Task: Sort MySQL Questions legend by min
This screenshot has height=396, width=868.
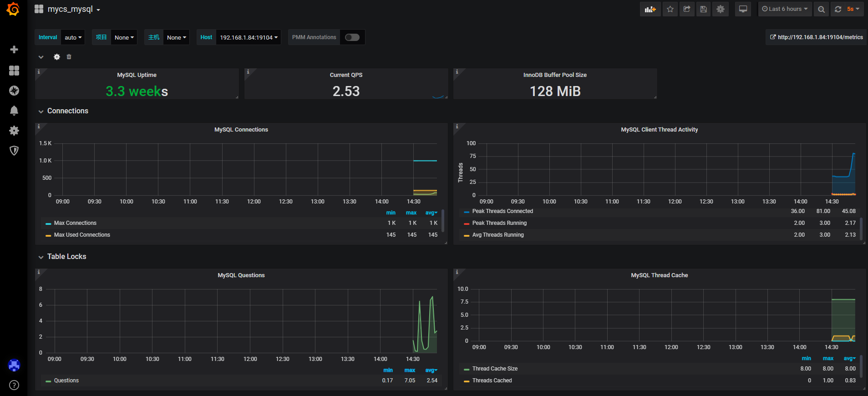Action: pos(388,371)
